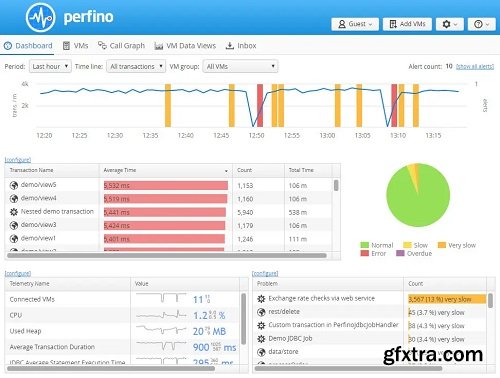
Task: Click the 'show all alerts' link
Action: click(475, 66)
